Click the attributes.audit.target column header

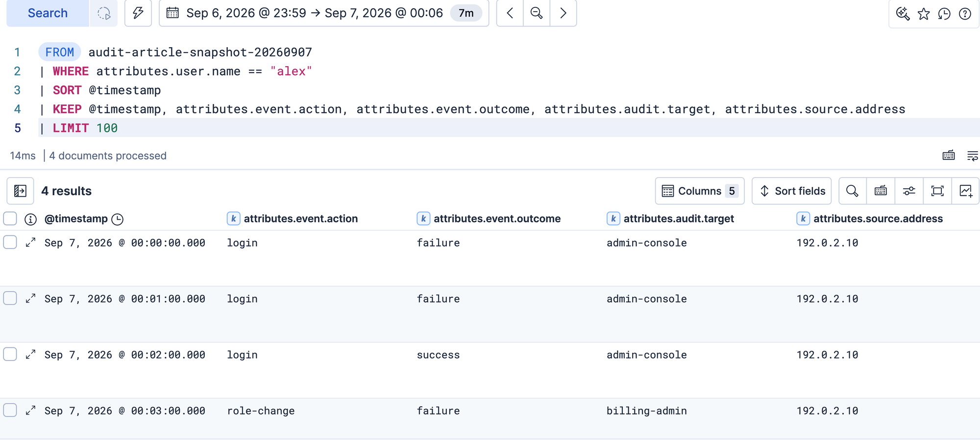[679, 219]
